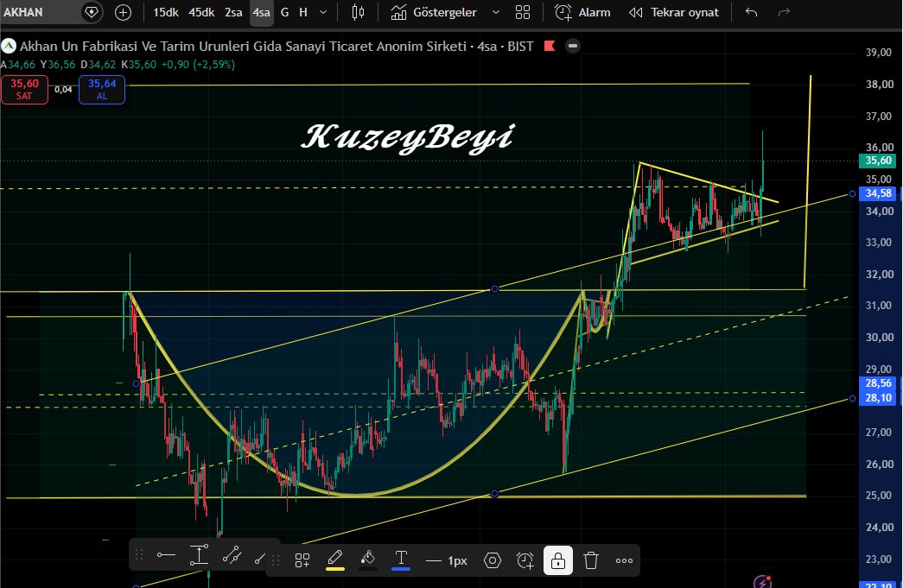Image resolution: width=903 pixels, height=588 pixels.
Task: Switch to the G daily interval
Action: 284,12
